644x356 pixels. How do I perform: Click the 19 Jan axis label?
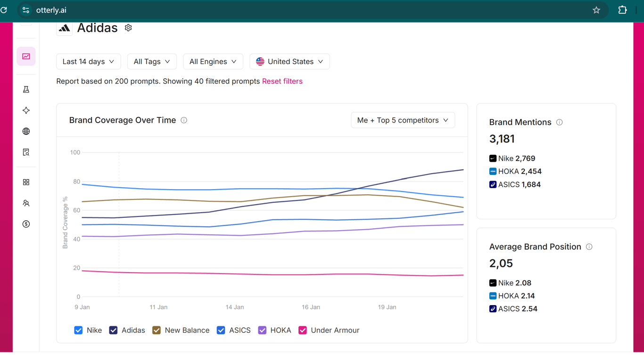(387, 307)
